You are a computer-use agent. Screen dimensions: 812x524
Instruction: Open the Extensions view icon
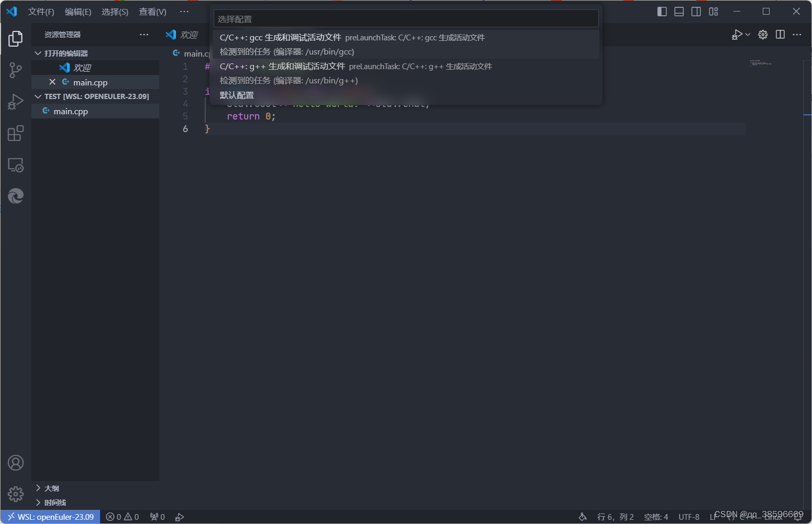click(x=15, y=133)
